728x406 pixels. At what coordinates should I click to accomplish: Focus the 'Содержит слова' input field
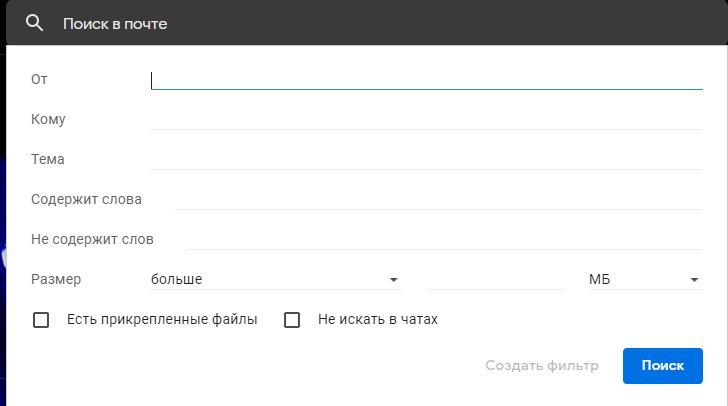(438, 199)
